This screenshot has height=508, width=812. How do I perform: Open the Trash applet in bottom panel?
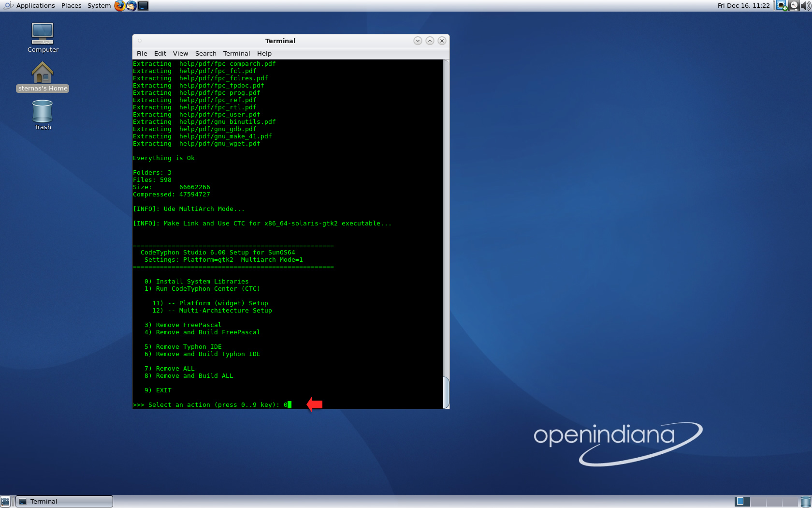[806, 502]
